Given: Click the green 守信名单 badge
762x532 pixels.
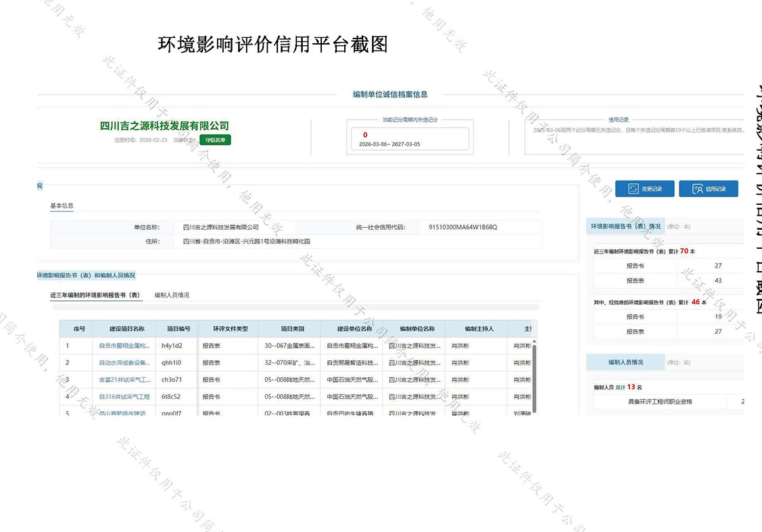Looking at the screenshot, I should (x=215, y=140).
